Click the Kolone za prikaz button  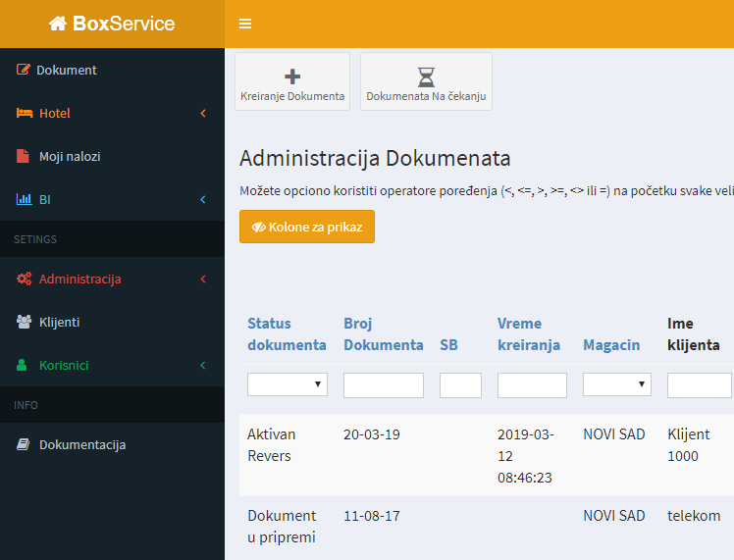[x=307, y=227]
